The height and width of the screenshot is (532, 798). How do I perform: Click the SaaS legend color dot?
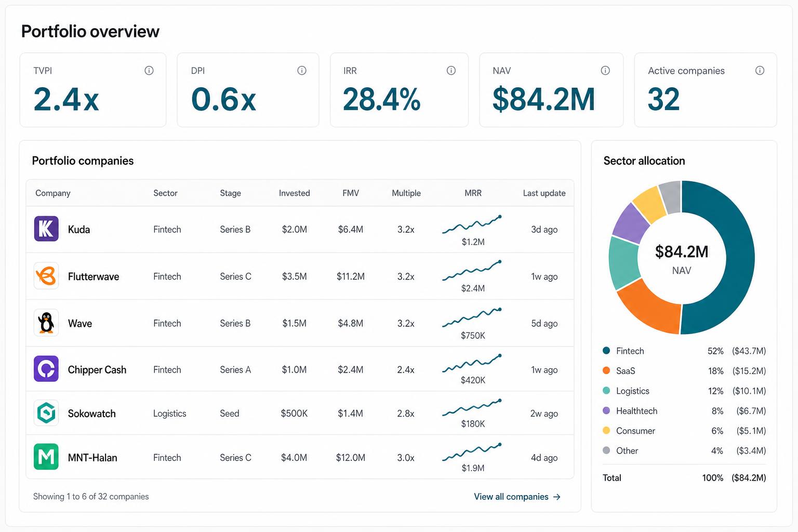click(606, 370)
